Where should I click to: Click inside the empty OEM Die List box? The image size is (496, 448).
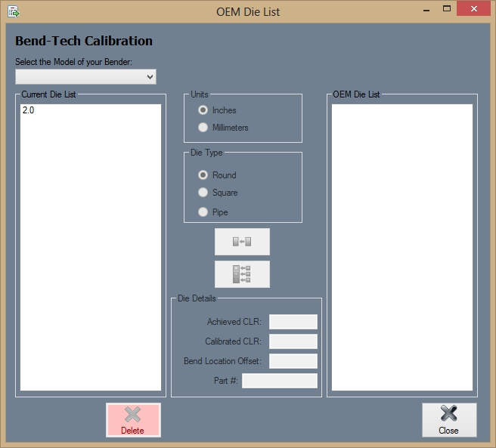click(402, 248)
